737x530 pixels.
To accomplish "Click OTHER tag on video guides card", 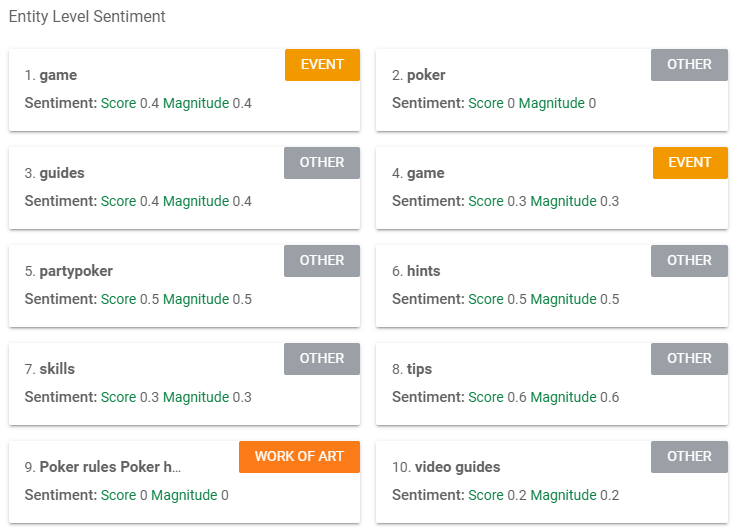I will 689,457.
